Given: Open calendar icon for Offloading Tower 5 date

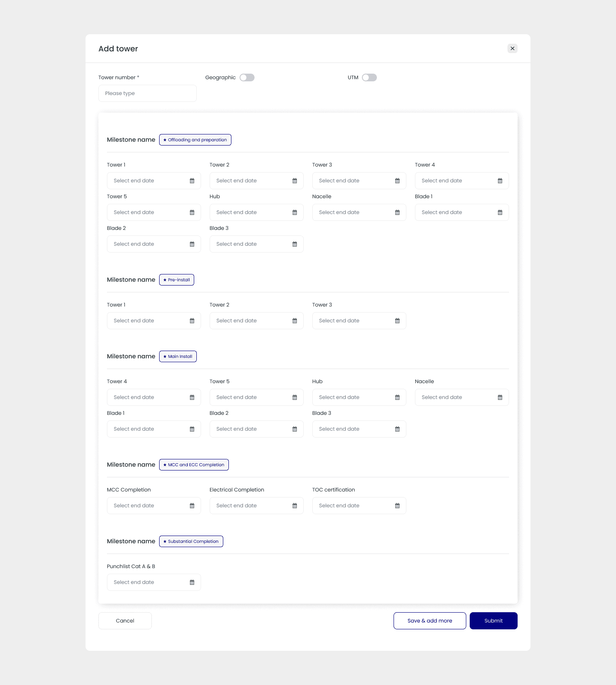Looking at the screenshot, I should [x=192, y=212].
